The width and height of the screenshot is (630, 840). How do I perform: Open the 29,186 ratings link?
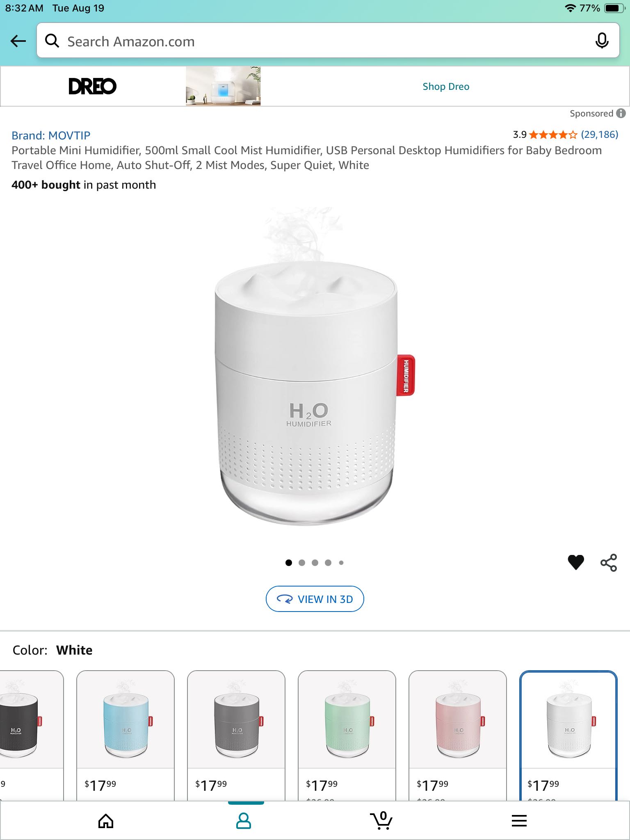pos(599,135)
